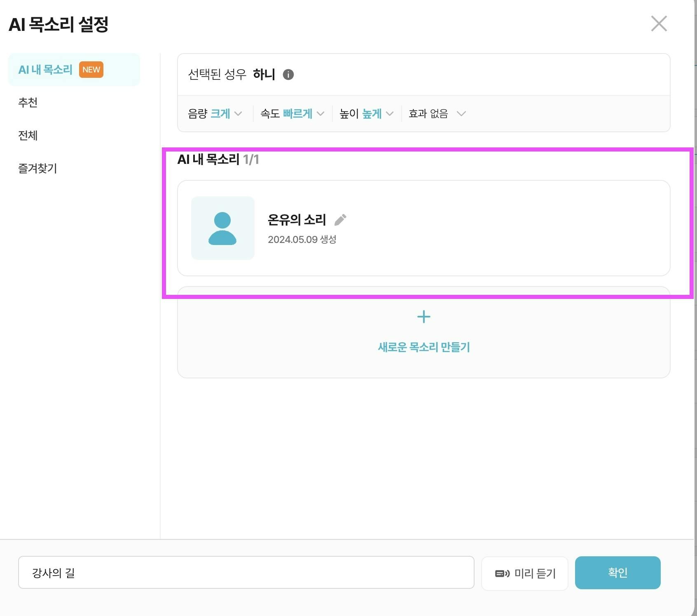Screen dimensions: 697x616
Task: Click the speaker icon in 미리 듣기
Action: (x=502, y=573)
